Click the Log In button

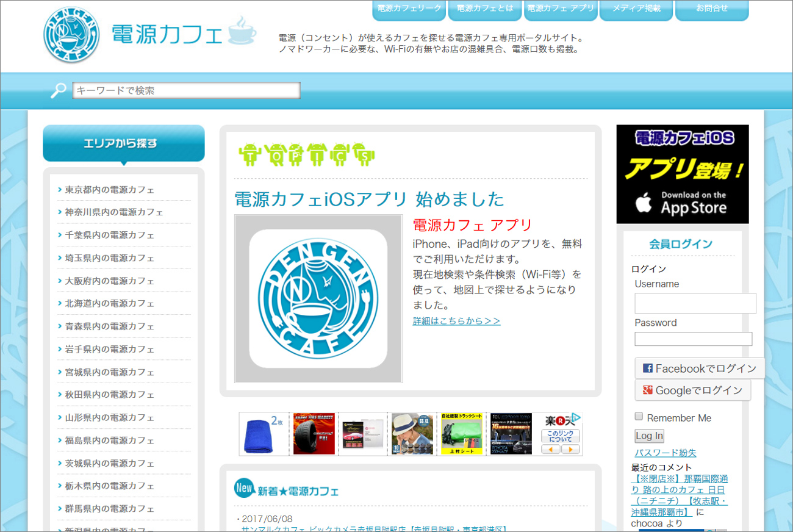[x=649, y=436]
